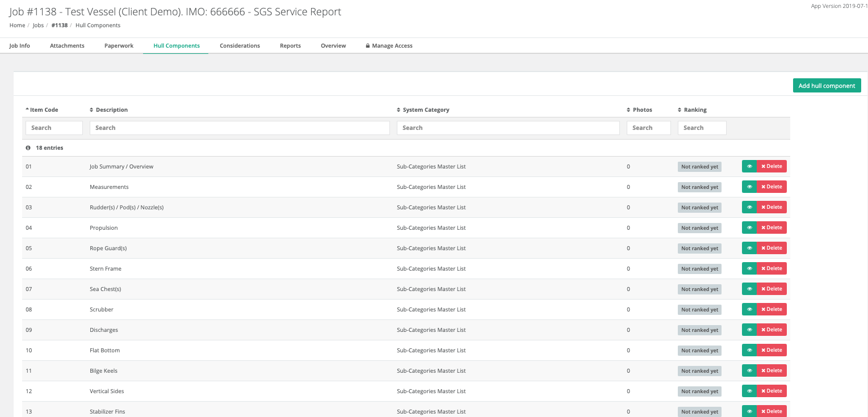Sort table by Description column header
The height and width of the screenshot is (417, 868).
tap(111, 110)
